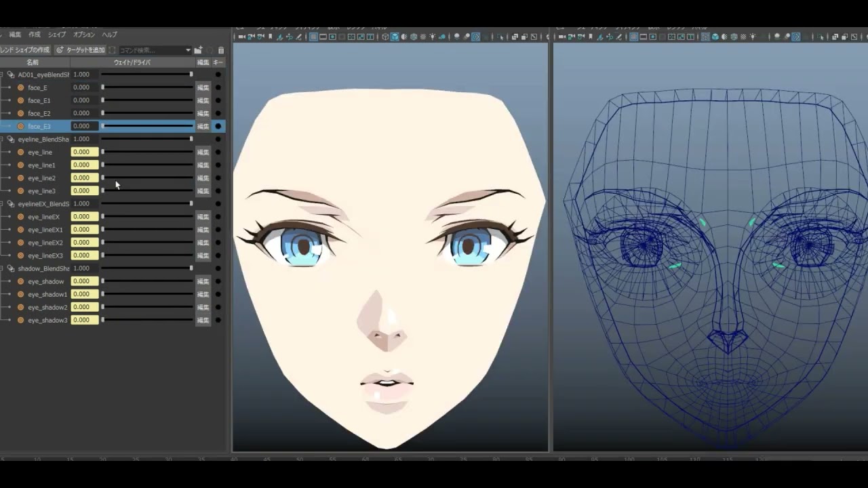868x488 pixels.
Task: Toggle wireframe on shaded icon in left viewport
Action: click(x=414, y=37)
